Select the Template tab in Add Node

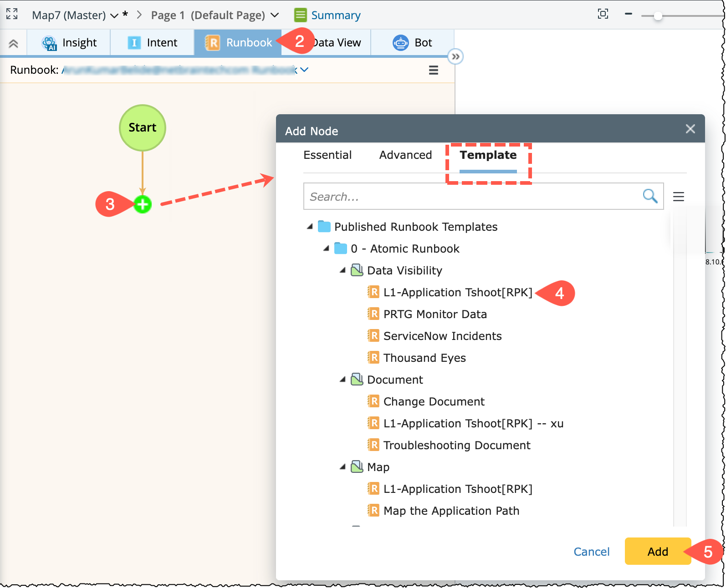coord(488,155)
